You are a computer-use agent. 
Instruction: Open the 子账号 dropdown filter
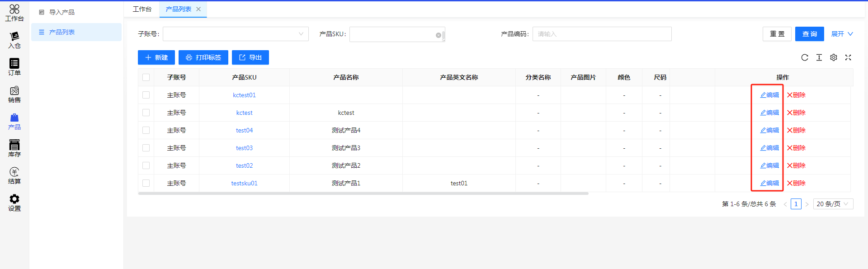[x=236, y=34]
